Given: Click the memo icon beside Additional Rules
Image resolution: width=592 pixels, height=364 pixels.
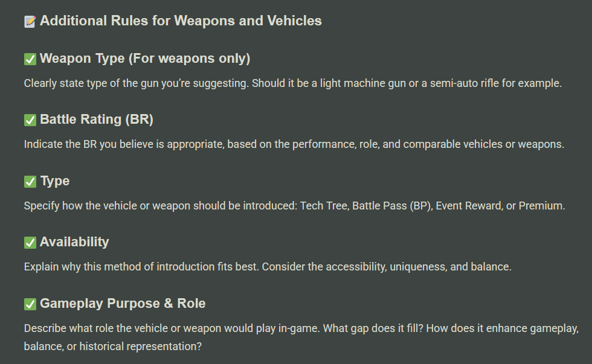Looking at the screenshot, I should tap(30, 22).
